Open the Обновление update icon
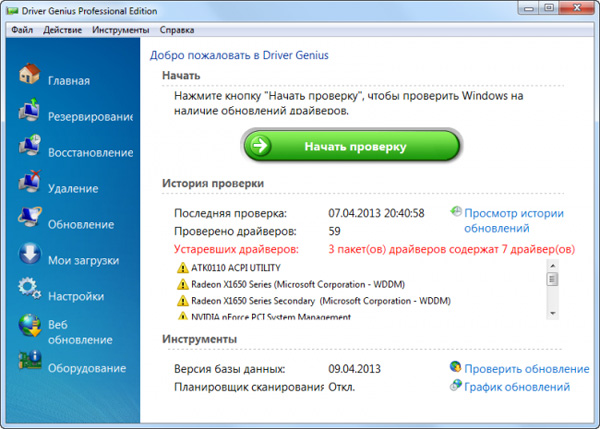Screen dimensions: 600x429 (28, 223)
